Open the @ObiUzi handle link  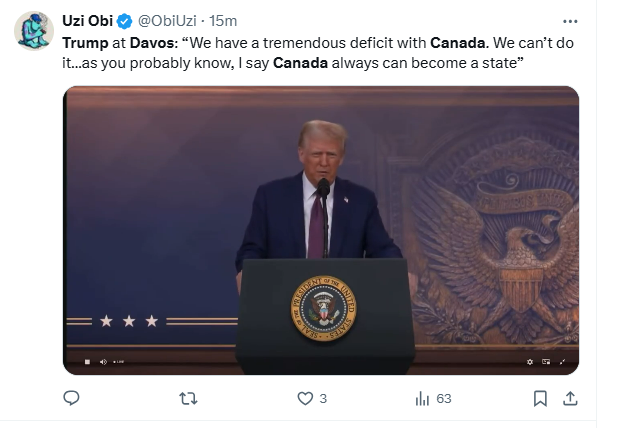click(x=167, y=21)
